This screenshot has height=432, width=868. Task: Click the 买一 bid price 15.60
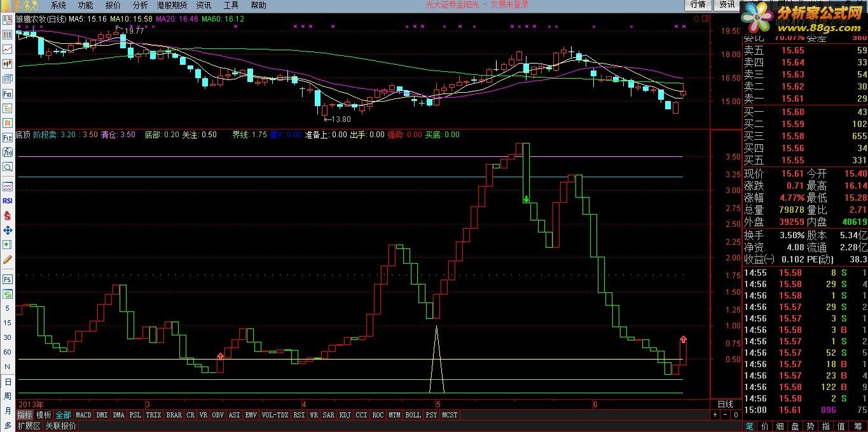[x=792, y=112]
